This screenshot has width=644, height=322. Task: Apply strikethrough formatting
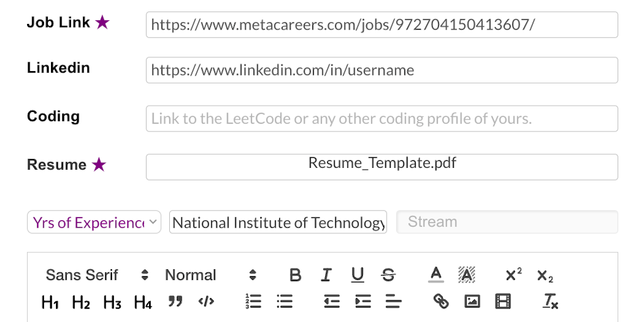tap(389, 275)
